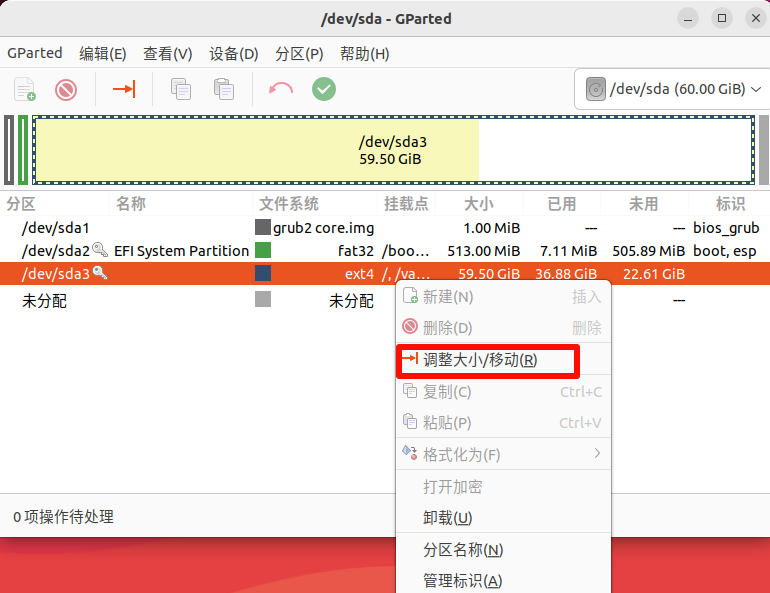770x593 pixels.
Task: Choose 卸载(U) in context menu
Action: tap(503, 517)
